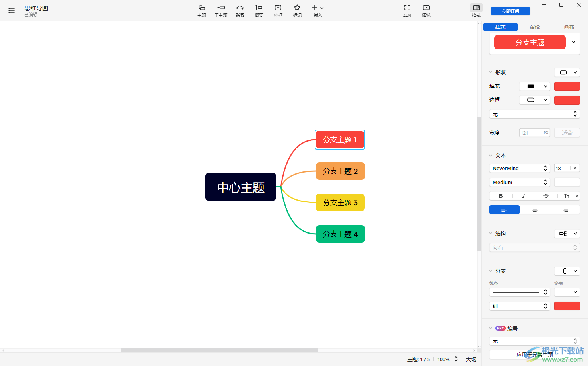This screenshot has height=366, width=588.
Task: Click the 主题: 1 / 5 status text
Action: pyautogui.click(x=418, y=359)
